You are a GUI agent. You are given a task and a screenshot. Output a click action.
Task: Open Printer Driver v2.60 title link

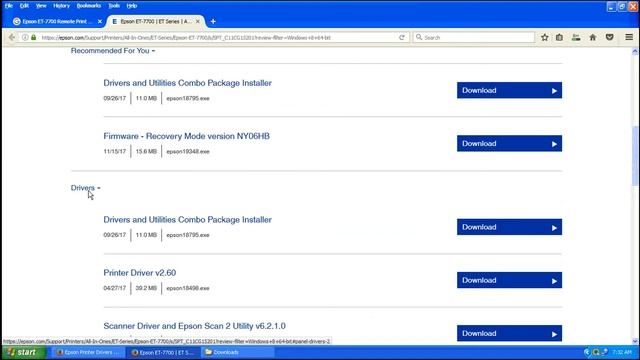(140, 273)
